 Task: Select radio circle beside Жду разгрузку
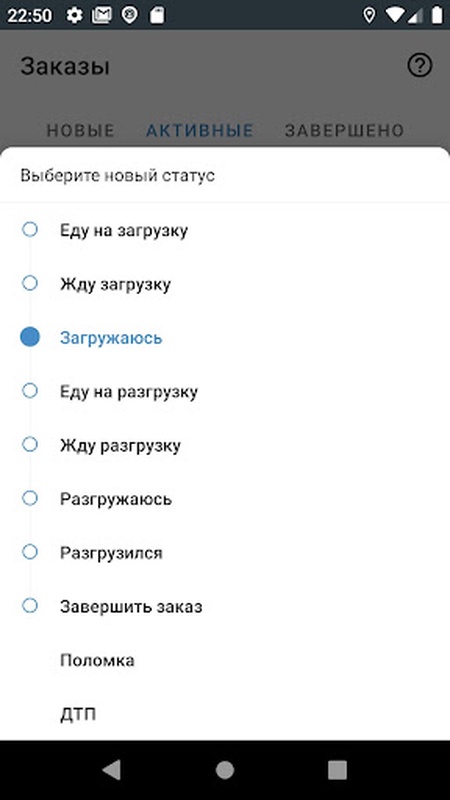(x=30, y=445)
